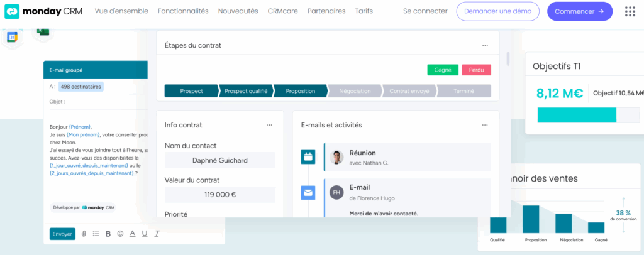Click the bulleted list icon
The height and width of the screenshot is (255, 644).
[96, 234]
